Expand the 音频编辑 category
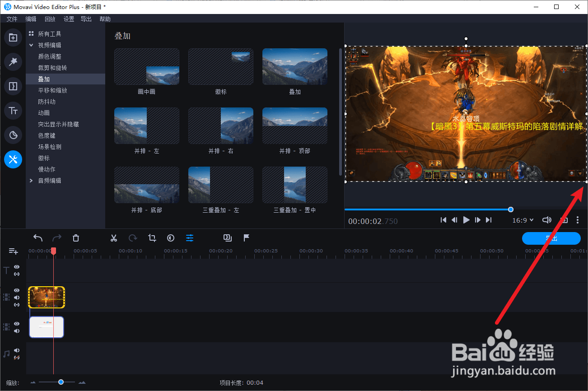 [31, 181]
